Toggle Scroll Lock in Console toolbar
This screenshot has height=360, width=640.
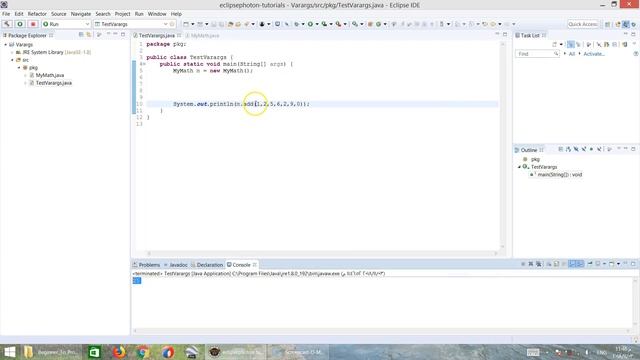556,264
